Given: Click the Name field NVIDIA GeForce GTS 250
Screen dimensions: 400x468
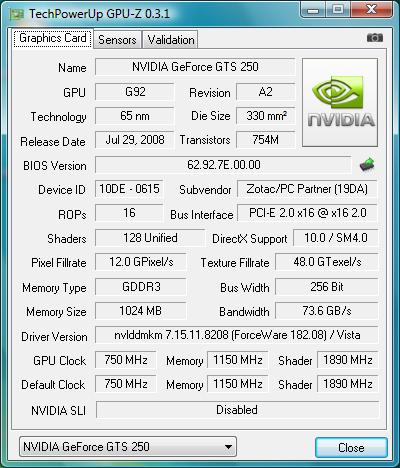Looking at the screenshot, I should click(195, 67).
